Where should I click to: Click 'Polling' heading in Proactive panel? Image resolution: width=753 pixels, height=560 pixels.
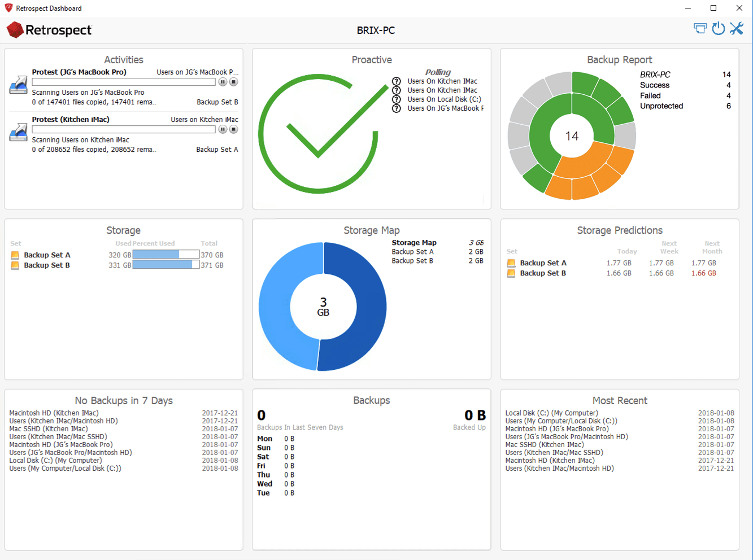tap(438, 72)
